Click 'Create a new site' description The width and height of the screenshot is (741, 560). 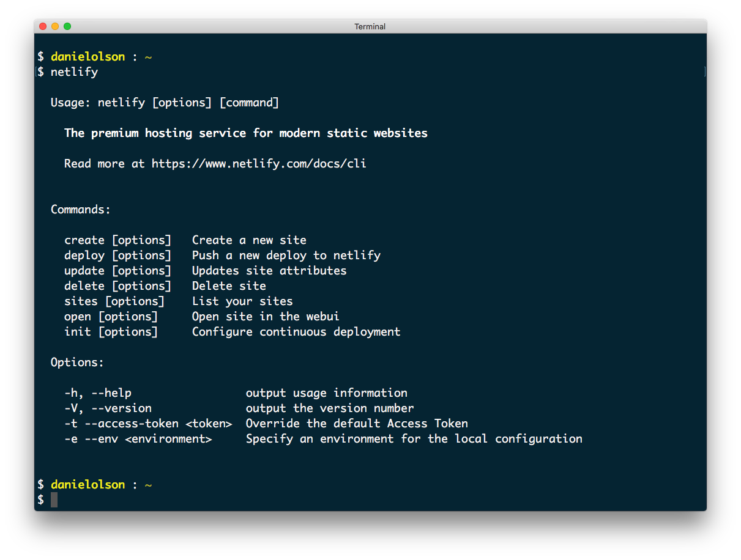tap(249, 240)
